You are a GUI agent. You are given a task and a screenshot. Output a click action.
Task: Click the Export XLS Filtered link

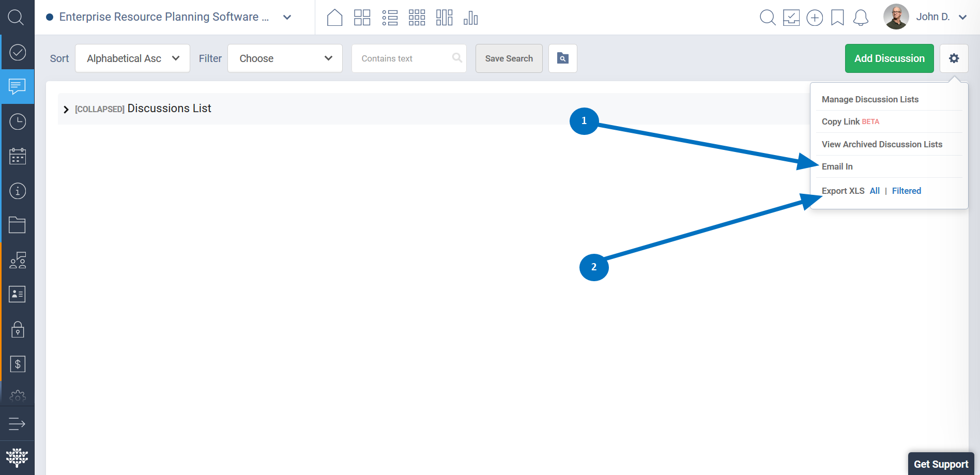pos(906,191)
